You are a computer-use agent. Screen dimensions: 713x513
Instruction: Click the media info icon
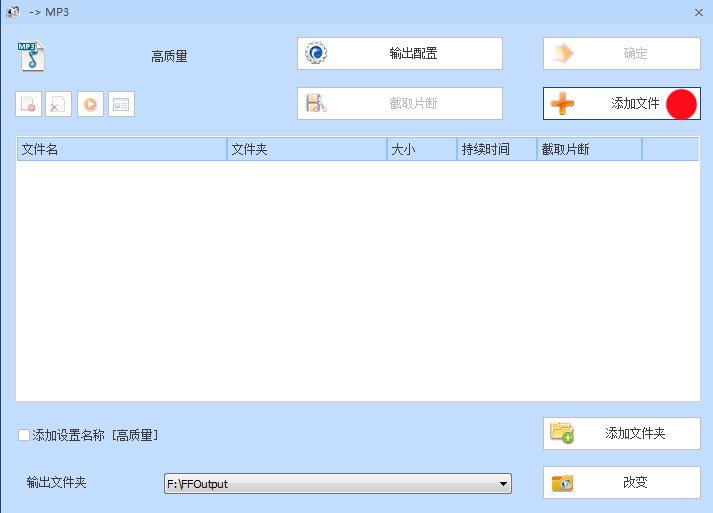tap(121, 104)
